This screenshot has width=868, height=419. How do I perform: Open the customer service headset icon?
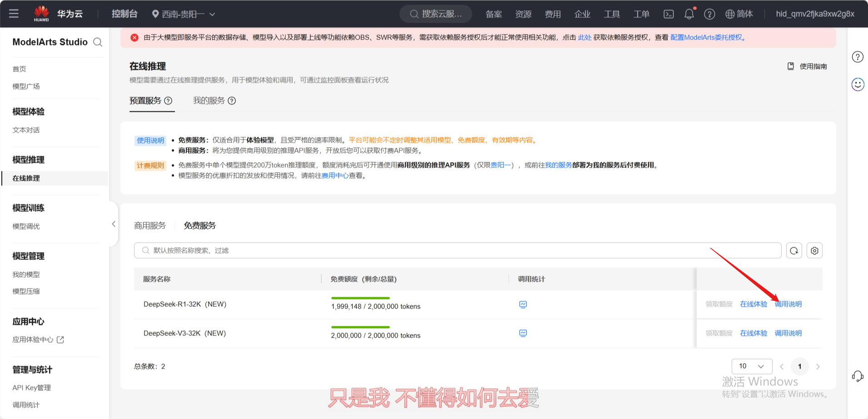(858, 376)
